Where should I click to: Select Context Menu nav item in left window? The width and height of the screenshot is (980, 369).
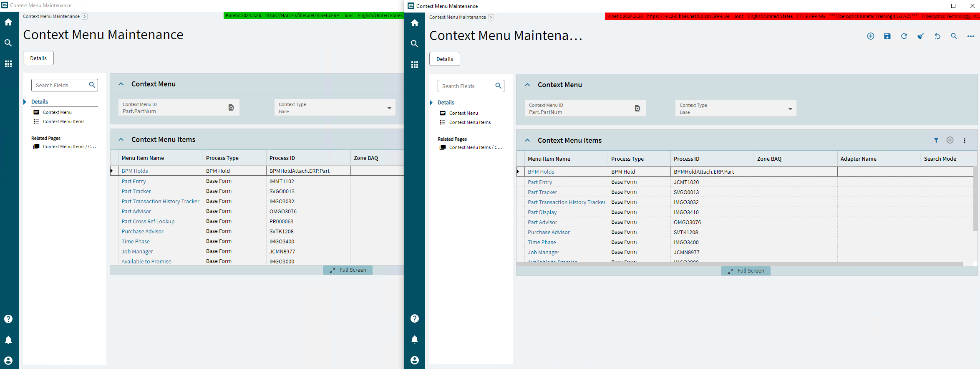(57, 112)
